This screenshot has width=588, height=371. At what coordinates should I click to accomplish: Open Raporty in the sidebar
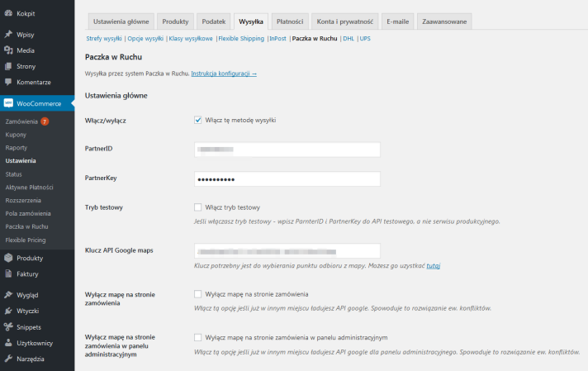[x=17, y=148]
